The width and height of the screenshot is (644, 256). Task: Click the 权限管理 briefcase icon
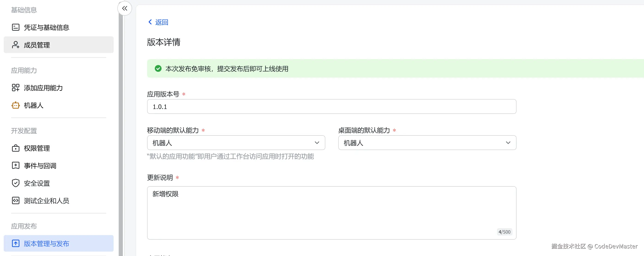click(15, 148)
